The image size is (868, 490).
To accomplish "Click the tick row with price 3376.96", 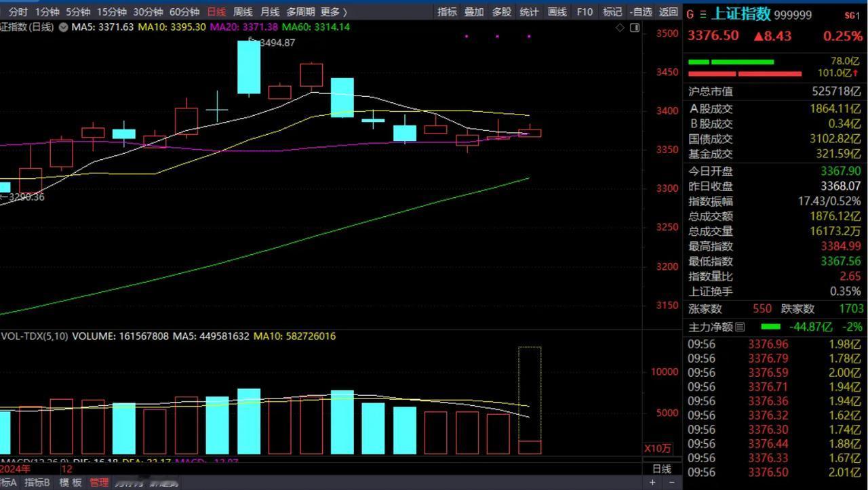I will pyautogui.click(x=775, y=344).
